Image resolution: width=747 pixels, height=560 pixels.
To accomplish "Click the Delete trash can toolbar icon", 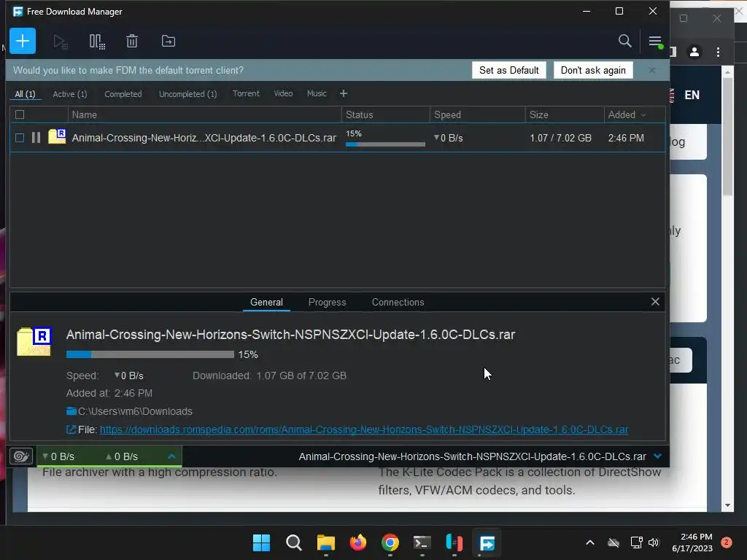I will click(x=132, y=41).
